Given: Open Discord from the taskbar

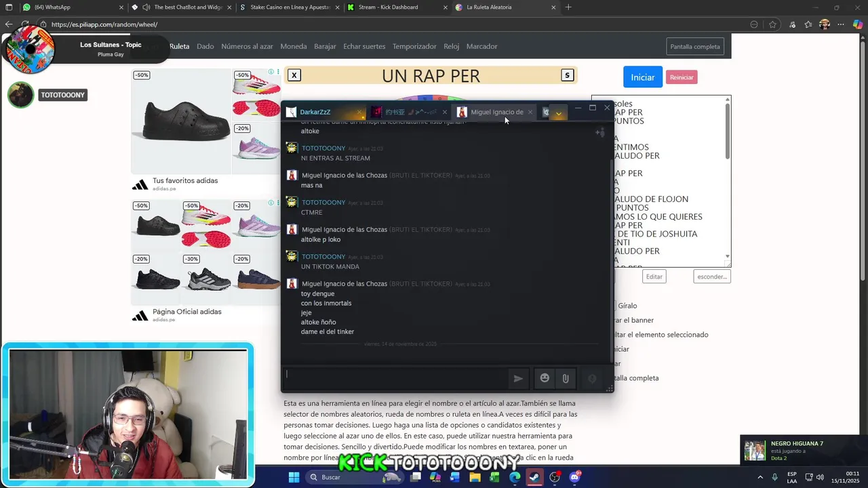Looking at the screenshot, I should (x=575, y=477).
